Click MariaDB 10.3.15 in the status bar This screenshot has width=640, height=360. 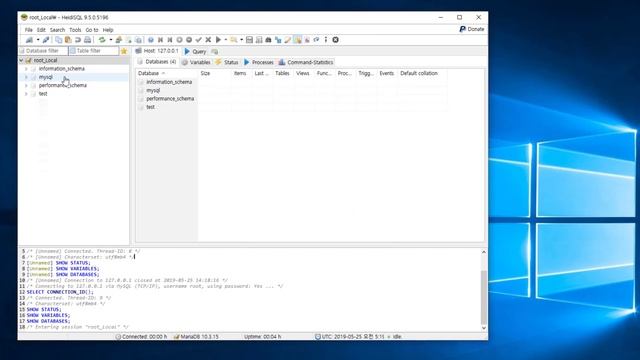coord(196,337)
